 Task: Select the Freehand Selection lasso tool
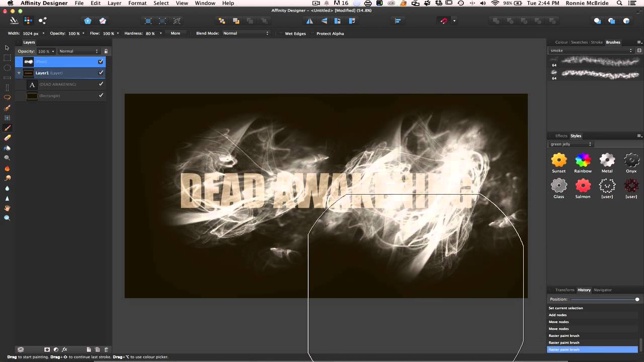(x=7, y=98)
